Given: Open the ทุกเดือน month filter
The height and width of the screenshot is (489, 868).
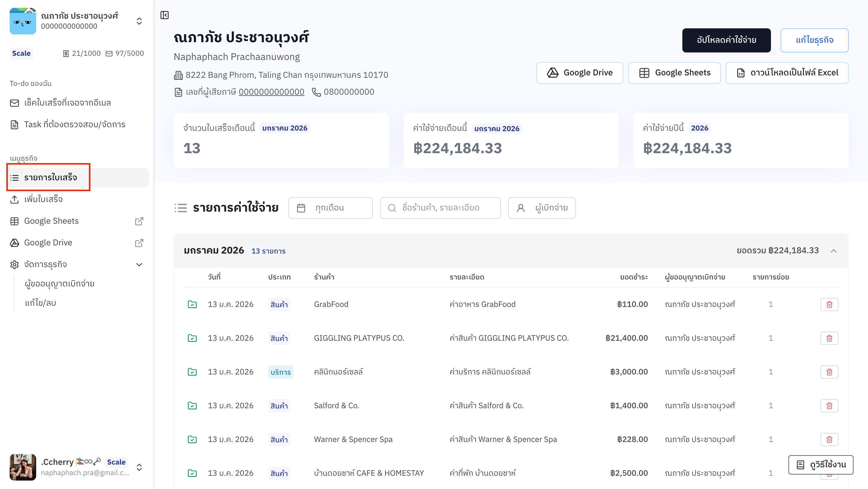Looking at the screenshot, I should point(330,208).
